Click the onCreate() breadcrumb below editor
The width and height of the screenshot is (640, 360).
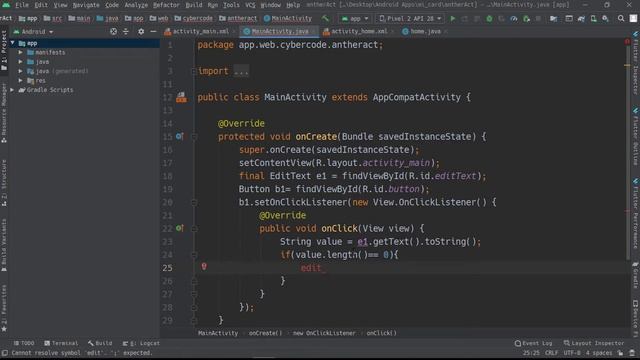point(265,333)
